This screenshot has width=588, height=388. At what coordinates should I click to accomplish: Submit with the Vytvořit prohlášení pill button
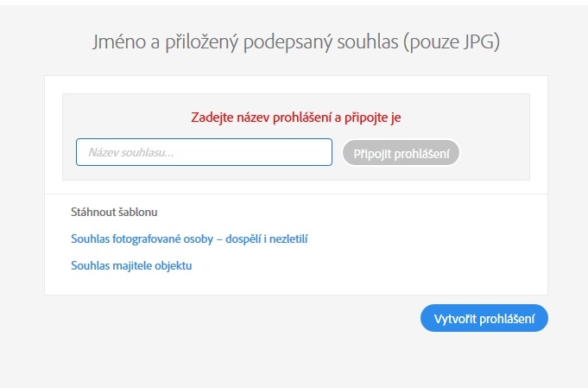[484, 318]
